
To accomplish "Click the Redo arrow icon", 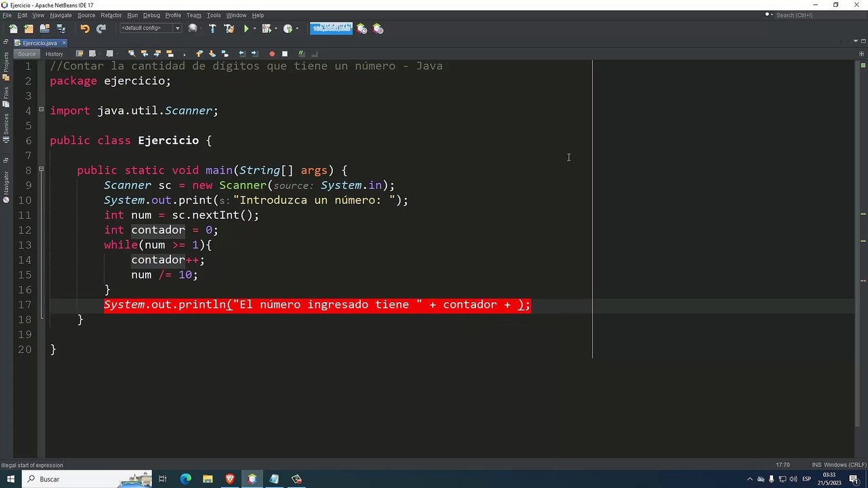I will [101, 28].
